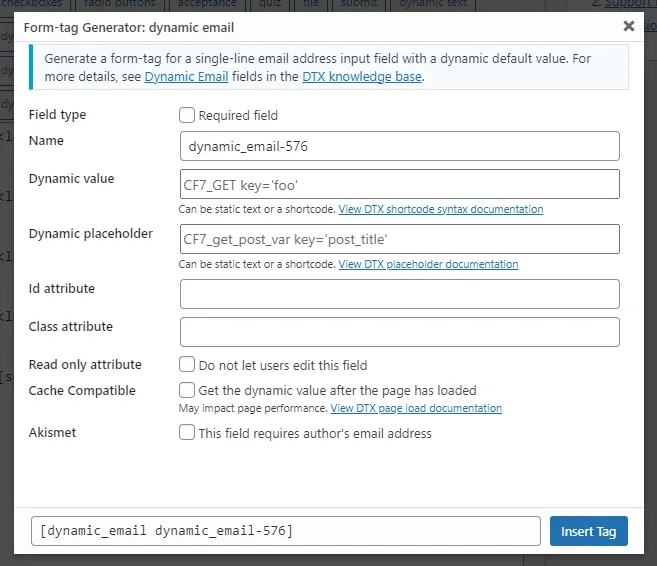Select the generated tag code field
This screenshot has width=657, height=566.
click(x=286, y=531)
